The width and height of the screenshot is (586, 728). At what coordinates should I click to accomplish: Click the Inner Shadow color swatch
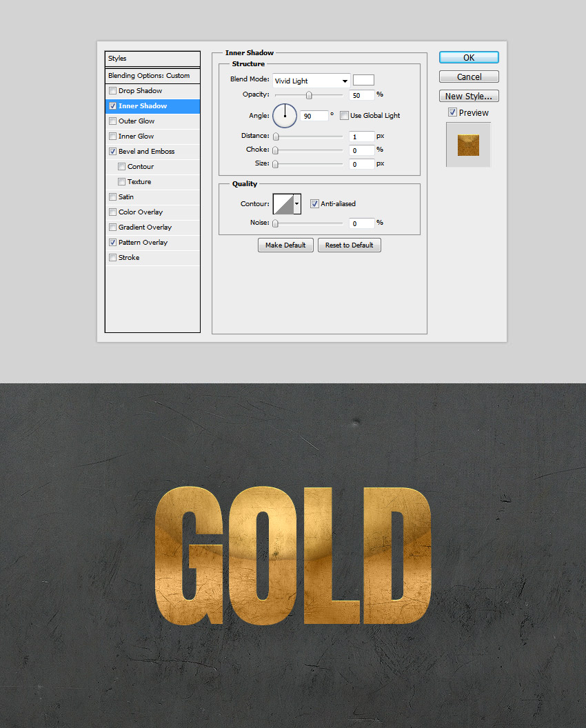click(x=363, y=79)
